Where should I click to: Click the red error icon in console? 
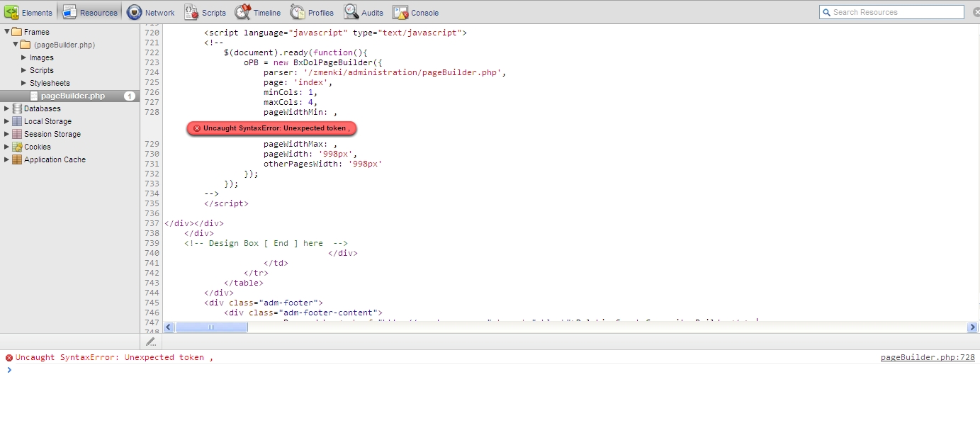9,358
